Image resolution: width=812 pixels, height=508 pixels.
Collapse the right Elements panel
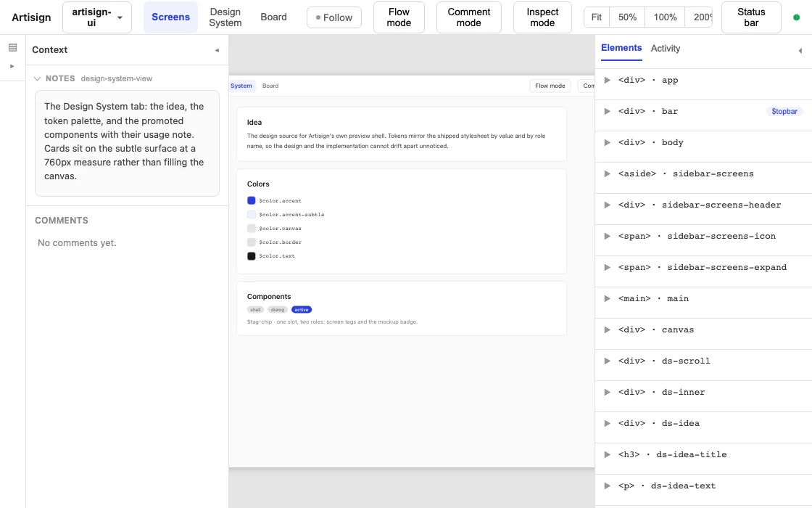[x=800, y=51]
